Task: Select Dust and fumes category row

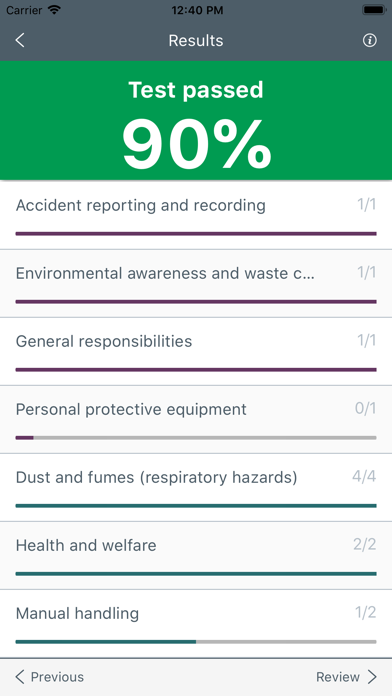Action: pos(196,487)
